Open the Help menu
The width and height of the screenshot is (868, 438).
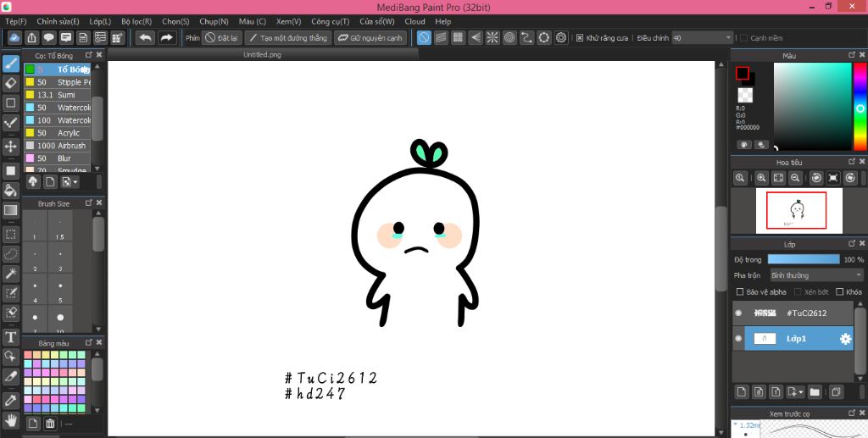[x=442, y=21]
